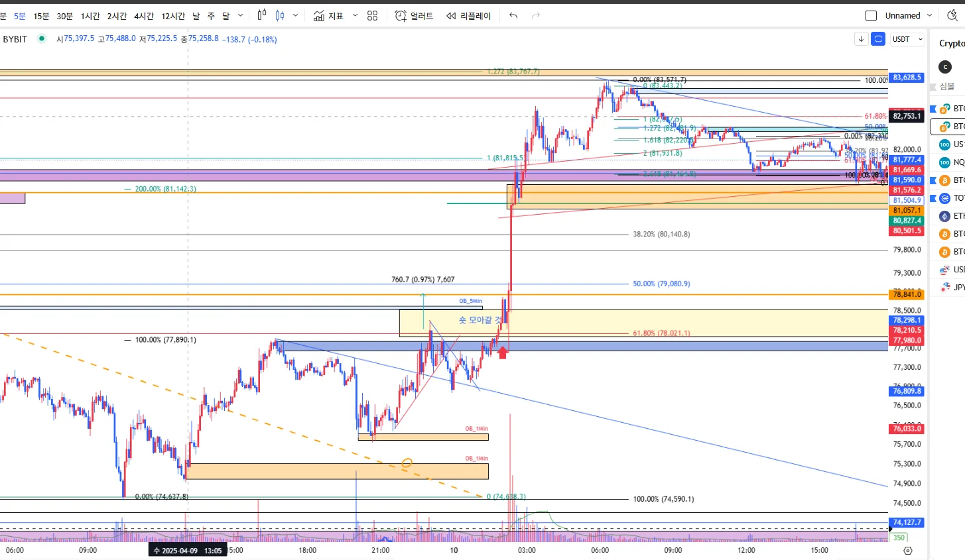
Task: Open the chart settings gear icon
Action: pyautogui.click(x=908, y=551)
